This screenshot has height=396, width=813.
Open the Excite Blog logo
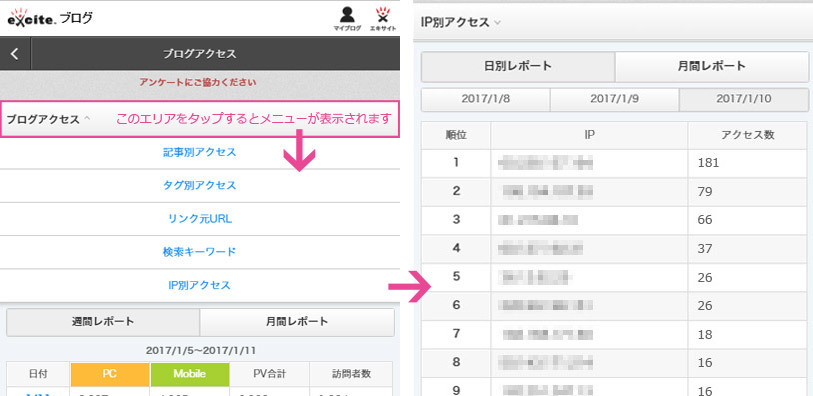tap(50, 18)
